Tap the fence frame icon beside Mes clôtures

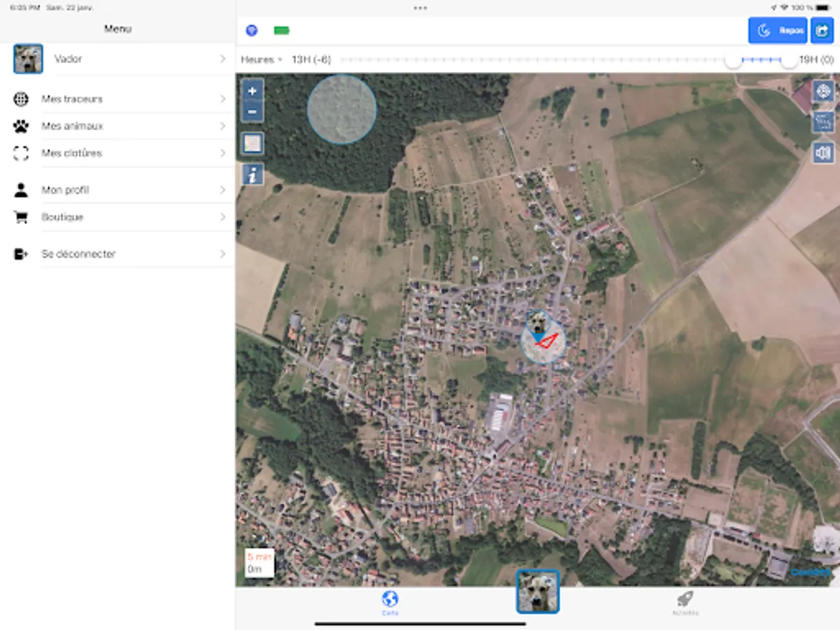[x=21, y=153]
